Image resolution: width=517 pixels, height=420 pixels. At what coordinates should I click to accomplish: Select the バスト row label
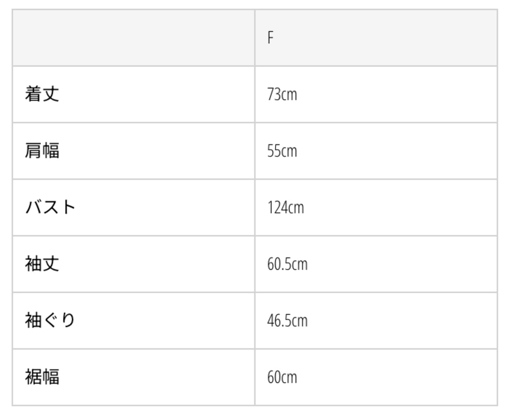point(50,207)
